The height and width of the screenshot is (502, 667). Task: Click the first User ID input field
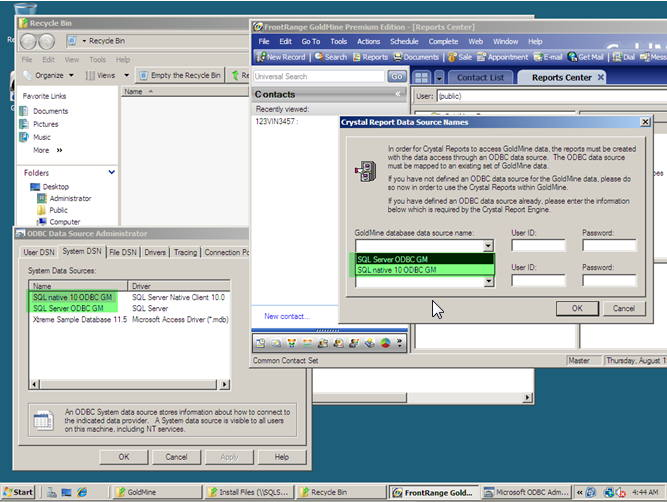coord(537,245)
